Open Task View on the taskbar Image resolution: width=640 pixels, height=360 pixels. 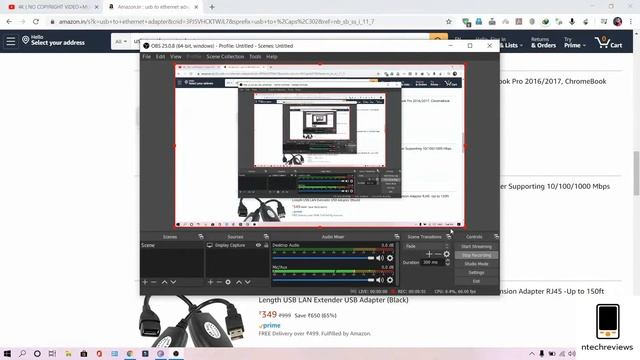coord(52,353)
